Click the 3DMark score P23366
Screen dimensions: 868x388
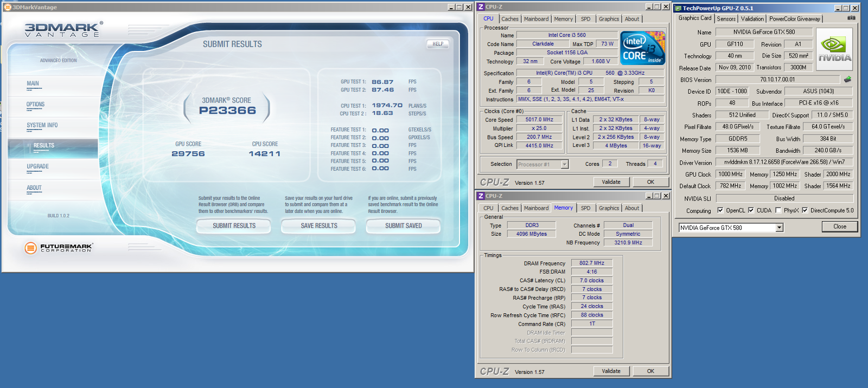tap(227, 111)
